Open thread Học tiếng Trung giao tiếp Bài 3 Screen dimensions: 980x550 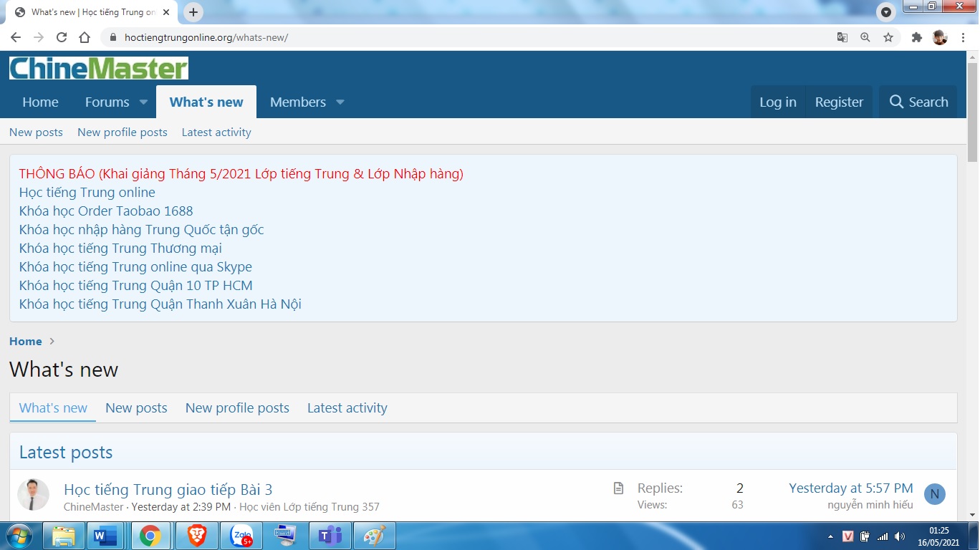168,490
